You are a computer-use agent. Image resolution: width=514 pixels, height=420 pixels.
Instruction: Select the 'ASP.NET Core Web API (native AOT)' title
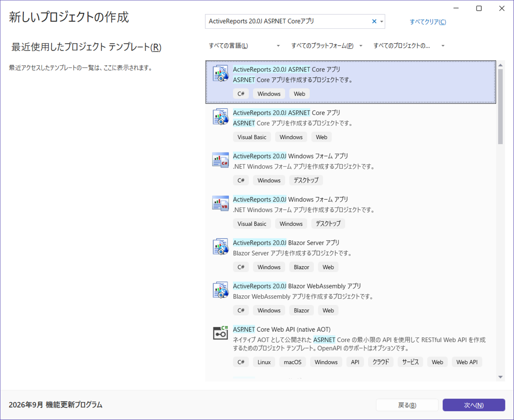pos(282,329)
